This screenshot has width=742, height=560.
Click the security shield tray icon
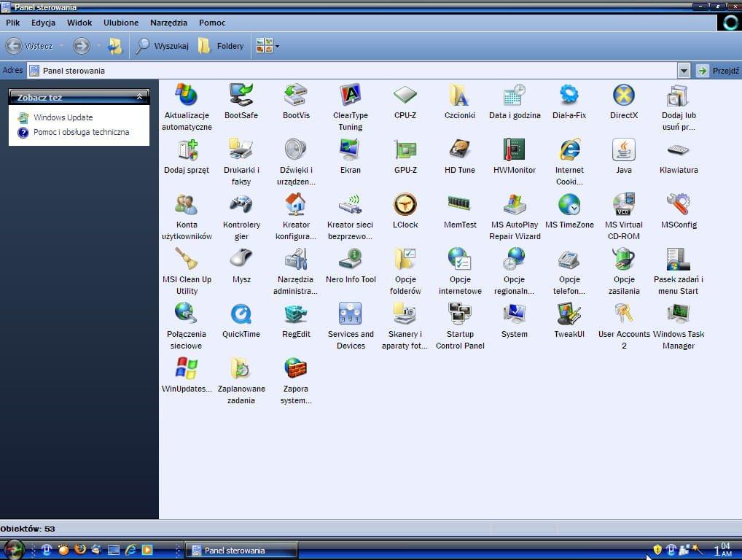[657, 550]
